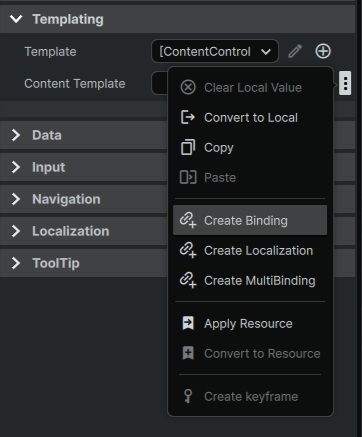Screen dimensions: 362x437
Task: Expand the Data section
Action: tap(16, 135)
